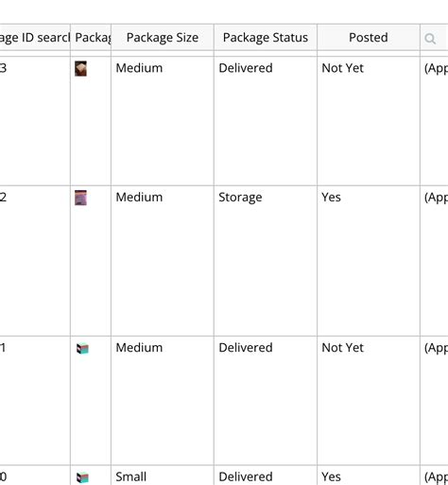Click the Package ID search column header
This screenshot has width=448, height=485.
[x=35, y=38]
